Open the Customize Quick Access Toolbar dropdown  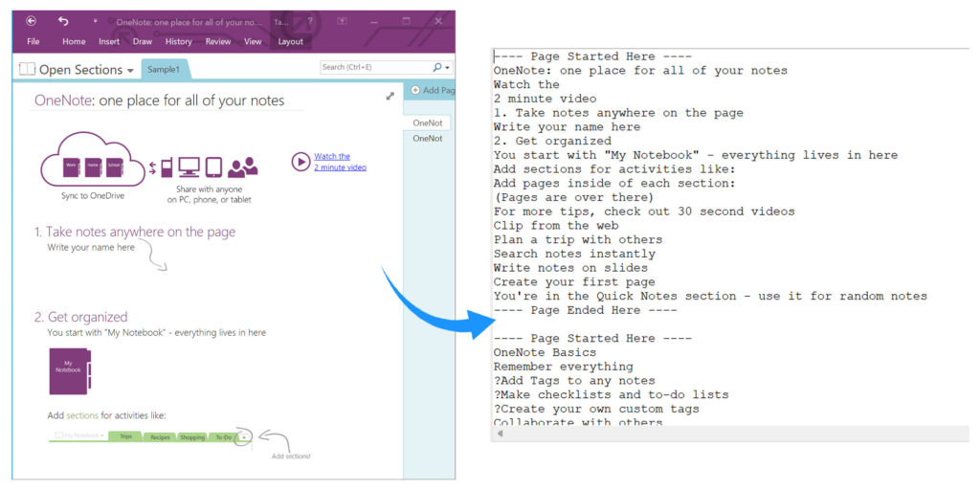tap(95, 21)
